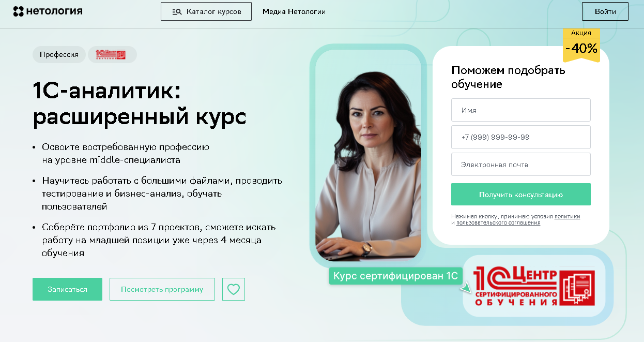Click the green arrow pointer near certification label

pyautogui.click(x=467, y=288)
